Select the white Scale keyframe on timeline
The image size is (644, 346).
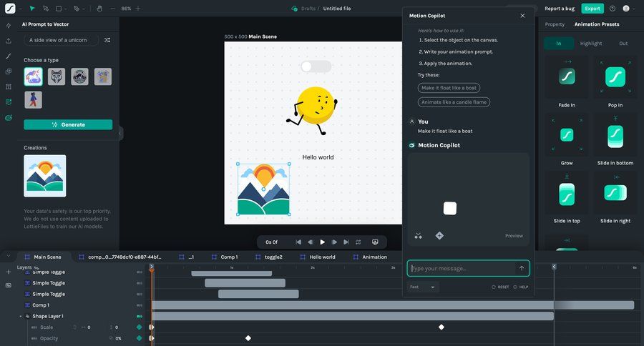point(441,327)
